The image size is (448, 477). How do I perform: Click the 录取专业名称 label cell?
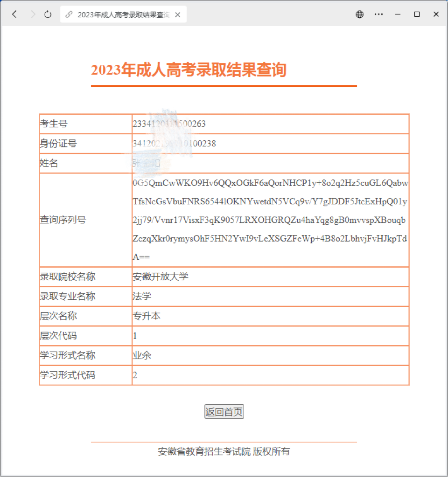pyautogui.click(x=85, y=297)
